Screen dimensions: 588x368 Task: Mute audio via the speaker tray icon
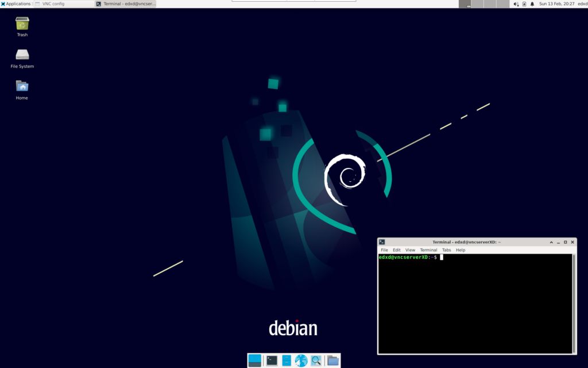coord(516,4)
